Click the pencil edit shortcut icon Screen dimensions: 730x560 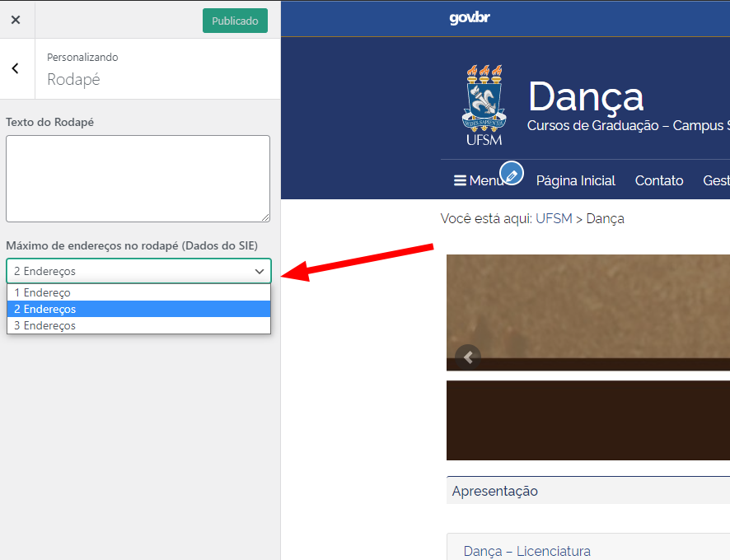[512, 174]
